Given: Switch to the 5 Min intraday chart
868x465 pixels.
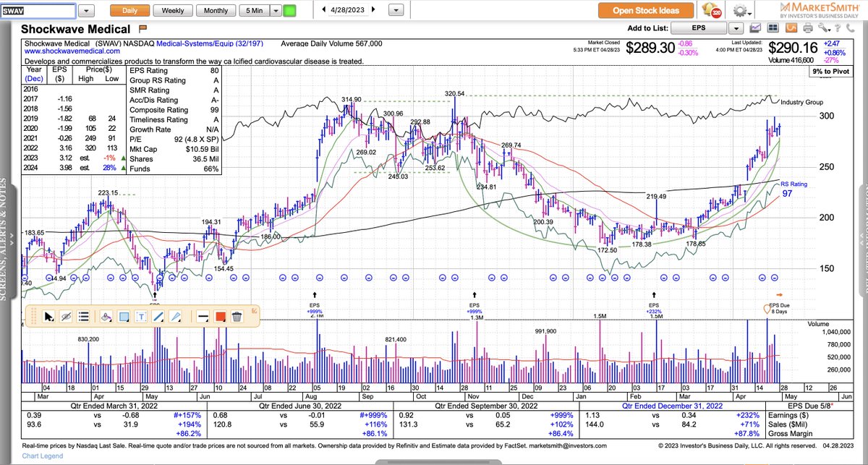Looking at the screenshot, I should click(255, 11).
